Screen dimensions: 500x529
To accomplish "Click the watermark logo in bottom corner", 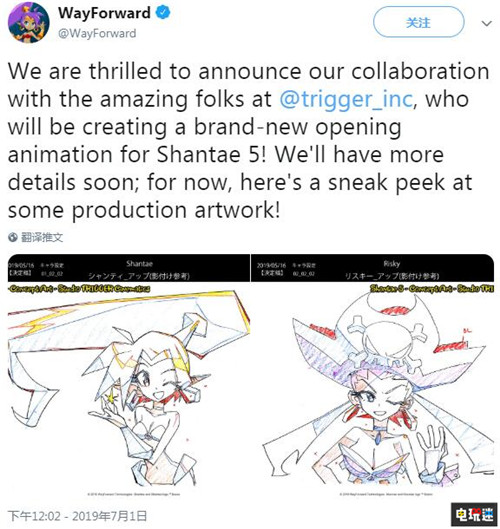I will 474,514.
